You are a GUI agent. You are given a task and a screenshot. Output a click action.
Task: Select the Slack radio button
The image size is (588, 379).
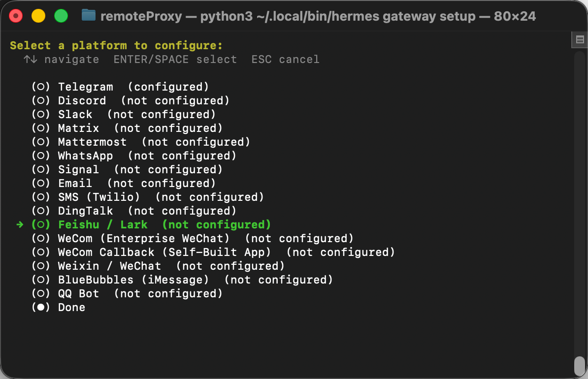point(41,114)
